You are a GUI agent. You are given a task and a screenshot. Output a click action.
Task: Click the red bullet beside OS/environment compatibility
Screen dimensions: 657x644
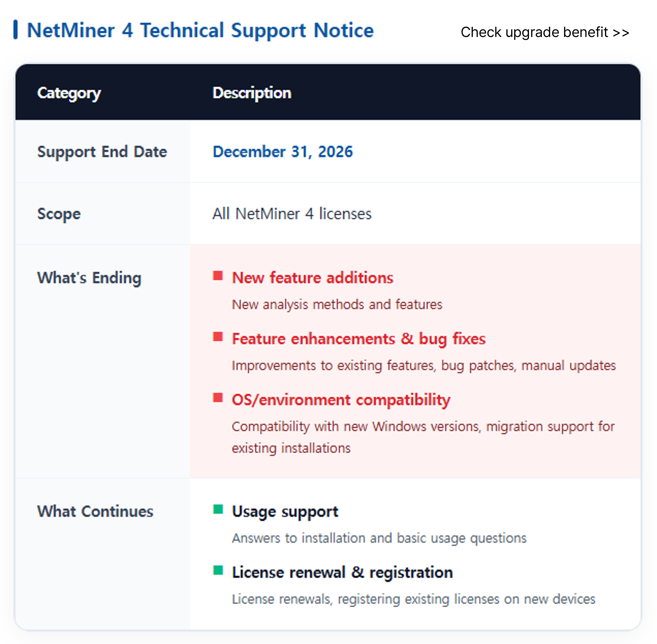[218, 398]
